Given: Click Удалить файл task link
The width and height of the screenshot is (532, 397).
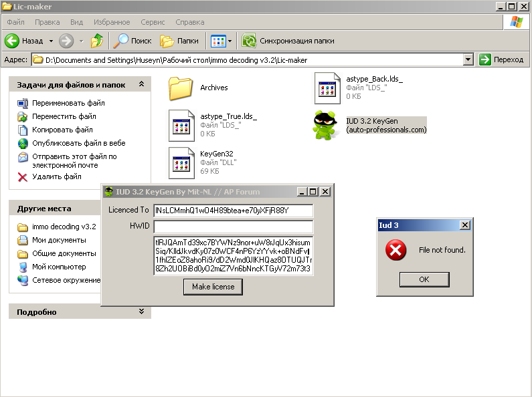Looking at the screenshot, I should (x=57, y=176).
